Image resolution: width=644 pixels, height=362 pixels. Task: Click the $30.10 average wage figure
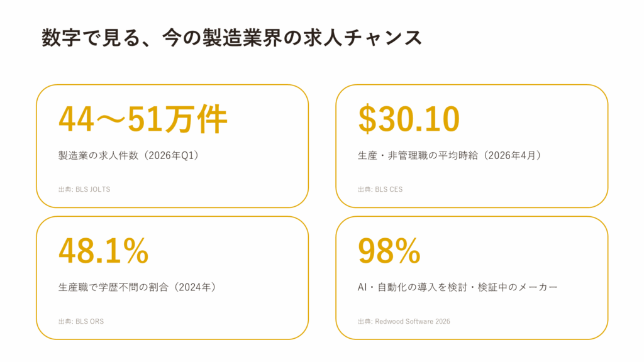tap(409, 119)
